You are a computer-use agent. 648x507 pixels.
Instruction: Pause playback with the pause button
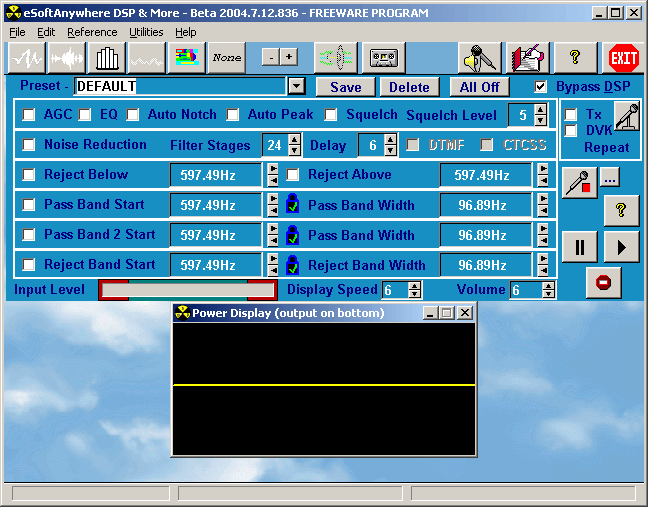(x=579, y=247)
